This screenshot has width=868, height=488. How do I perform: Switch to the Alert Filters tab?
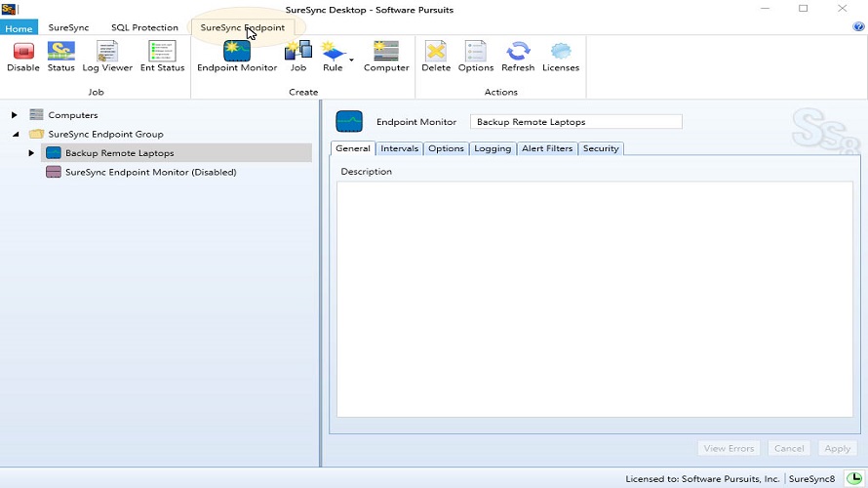click(547, 148)
